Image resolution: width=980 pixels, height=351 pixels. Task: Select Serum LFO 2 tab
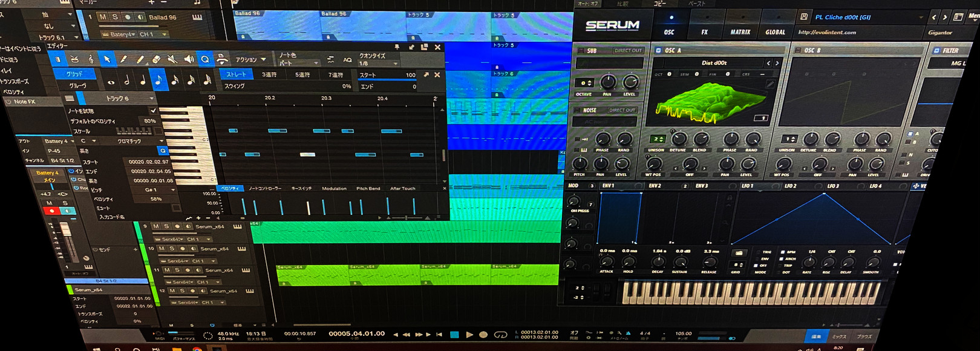pos(790,186)
